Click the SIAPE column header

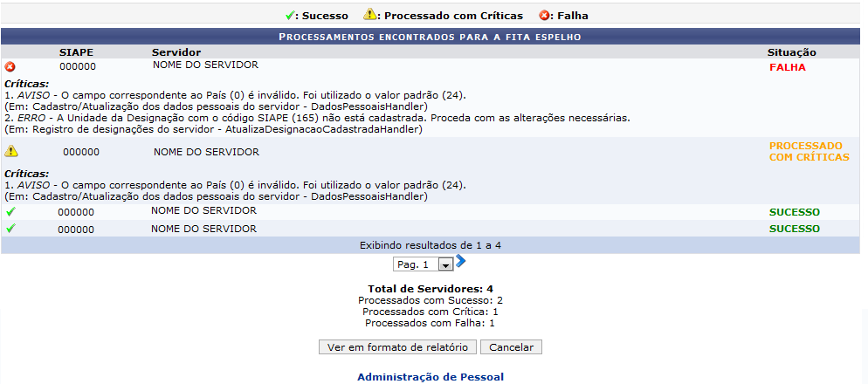click(x=76, y=52)
